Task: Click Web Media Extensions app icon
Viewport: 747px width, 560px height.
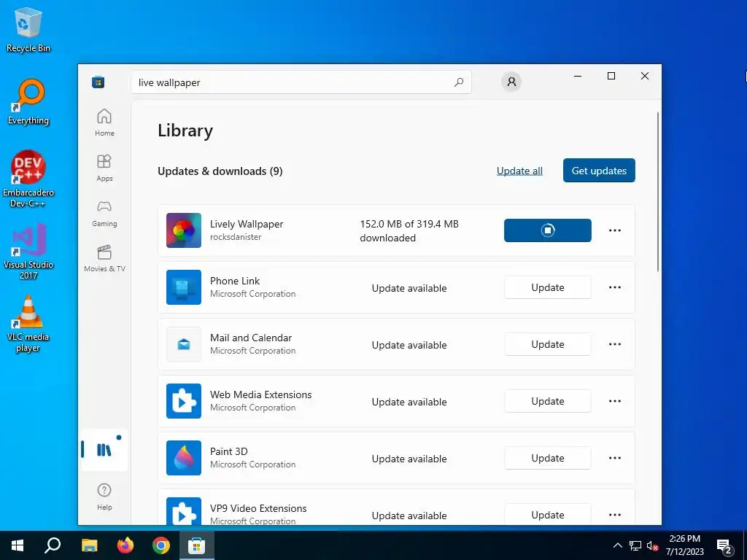Action: point(183,401)
